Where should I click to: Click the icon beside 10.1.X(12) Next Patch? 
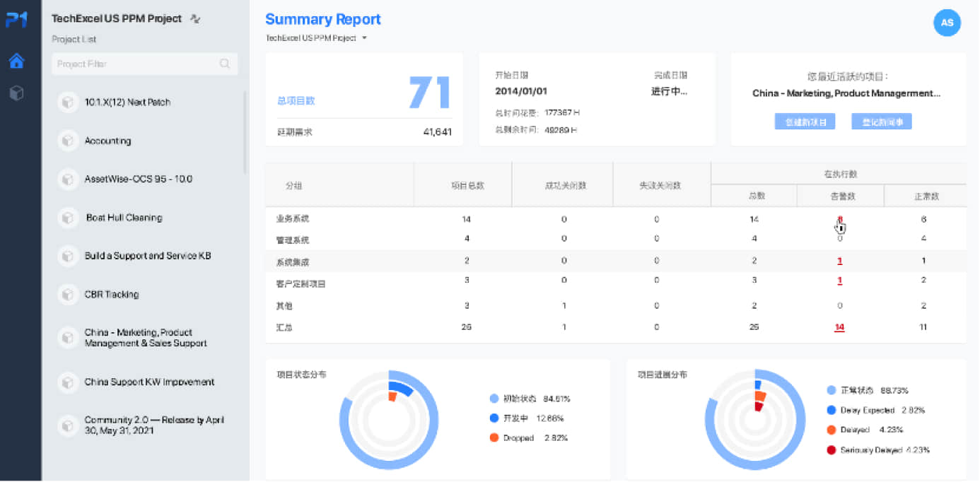pos(67,102)
